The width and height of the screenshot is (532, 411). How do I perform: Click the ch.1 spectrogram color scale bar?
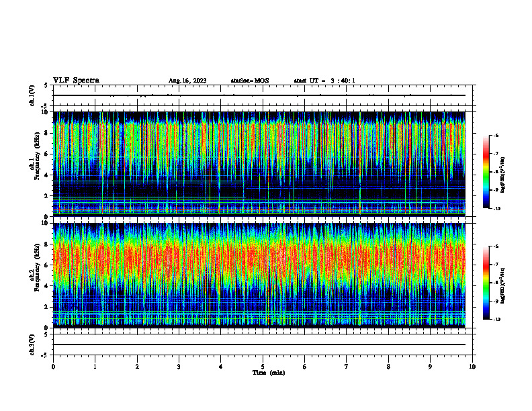coord(486,172)
